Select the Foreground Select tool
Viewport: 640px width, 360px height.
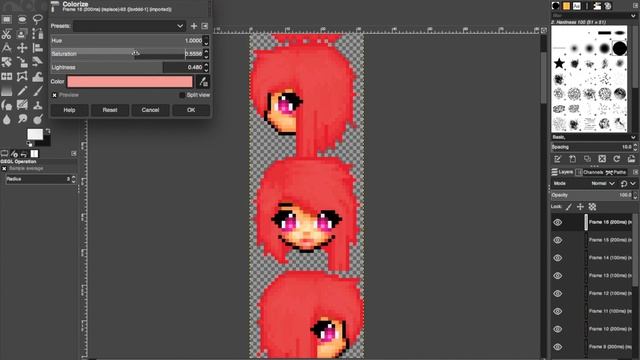click(22, 34)
